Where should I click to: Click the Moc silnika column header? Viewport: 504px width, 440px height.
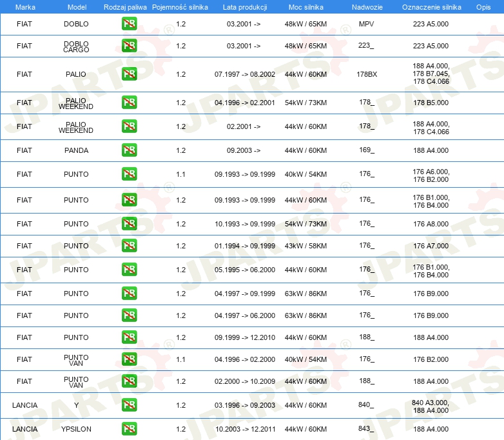pos(305,7)
